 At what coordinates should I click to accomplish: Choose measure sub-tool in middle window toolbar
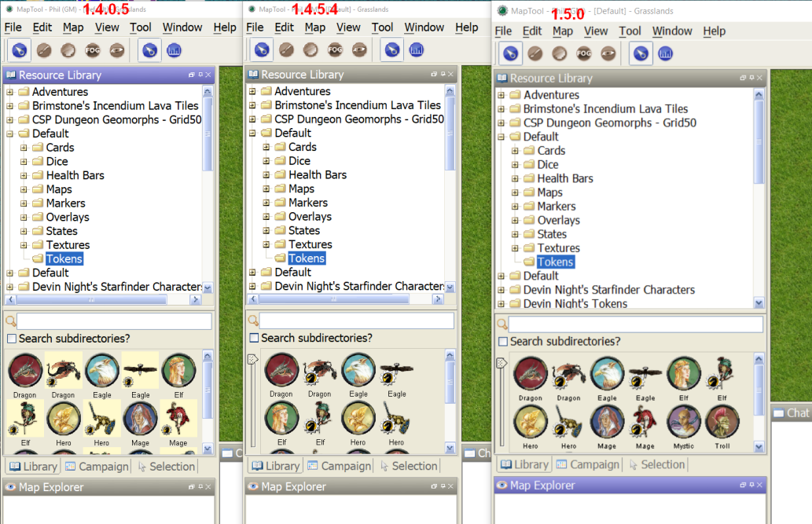[417, 50]
